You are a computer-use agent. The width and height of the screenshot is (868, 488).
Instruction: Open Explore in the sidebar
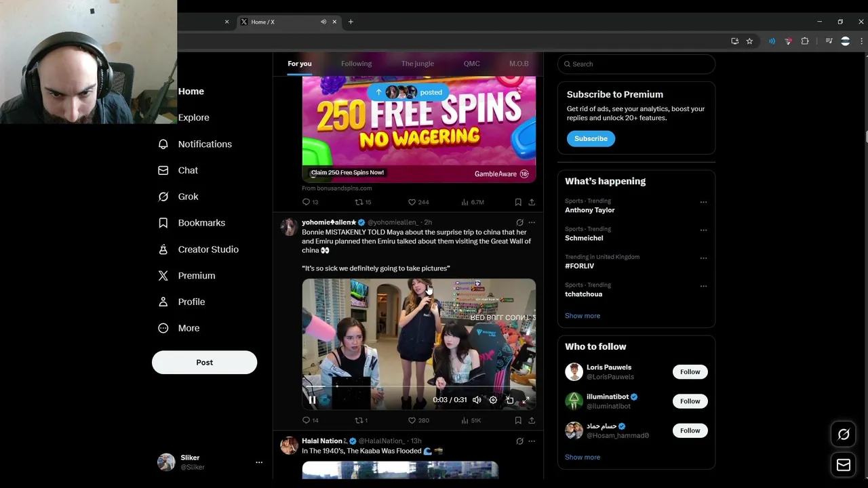tap(193, 117)
